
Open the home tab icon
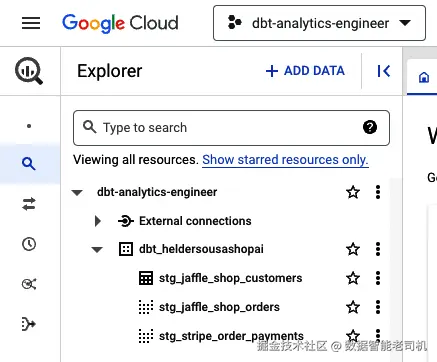[x=424, y=77]
